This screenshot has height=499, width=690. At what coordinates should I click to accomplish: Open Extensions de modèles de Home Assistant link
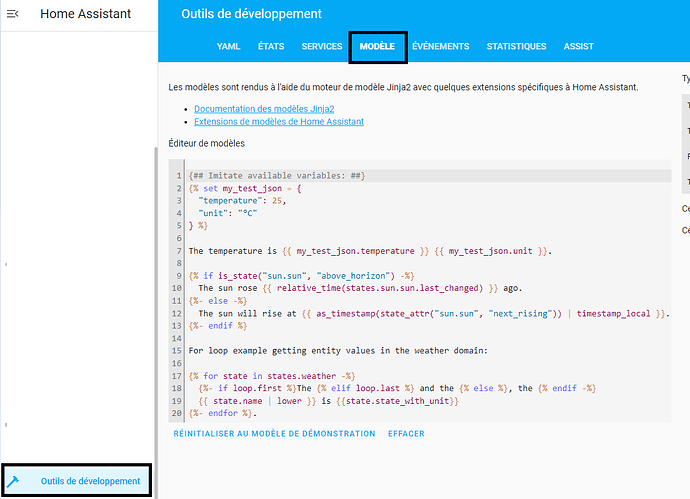pos(278,121)
